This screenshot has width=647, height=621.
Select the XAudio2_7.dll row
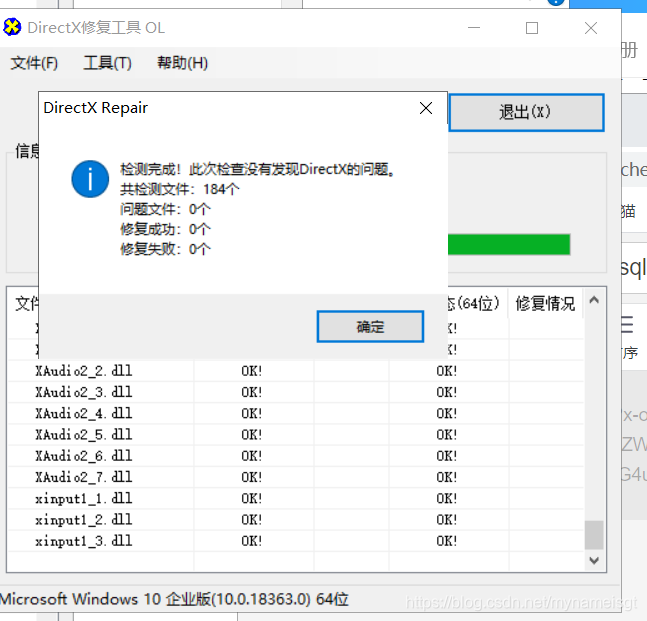295,477
